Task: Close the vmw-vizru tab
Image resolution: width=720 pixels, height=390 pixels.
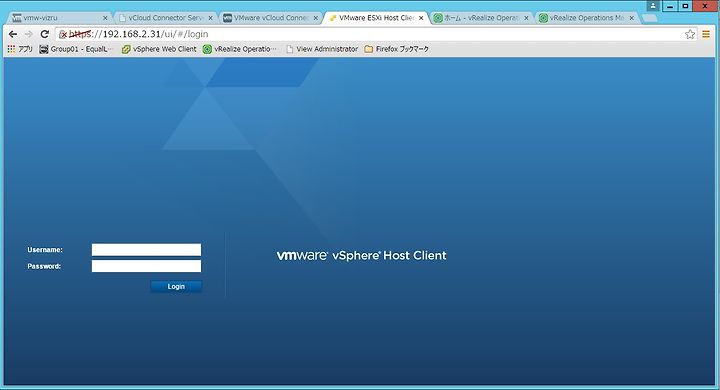Action: click(105, 18)
